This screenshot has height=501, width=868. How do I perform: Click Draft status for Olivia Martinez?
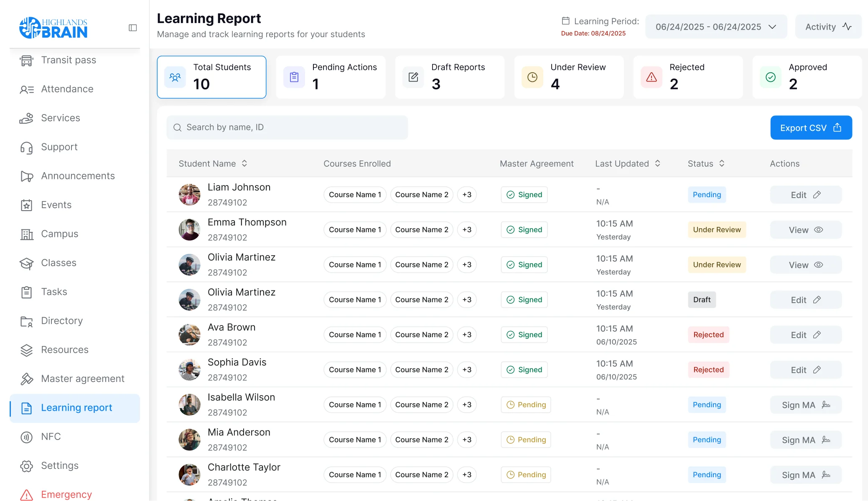tap(702, 300)
